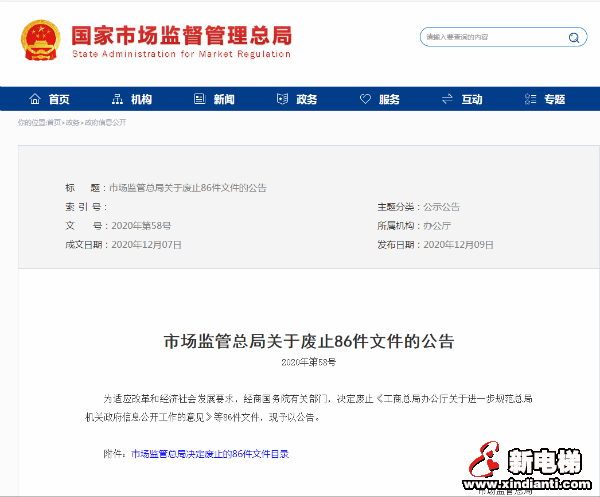The height and width of the screenshot is (497, 600).
Task: Click the interaction arrows icon beside 互动
Action: pos(446,99)
